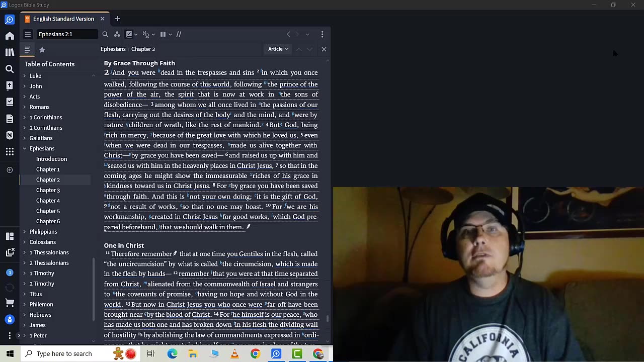
Task: Open the user account profile icon
Action: point(10,319)
